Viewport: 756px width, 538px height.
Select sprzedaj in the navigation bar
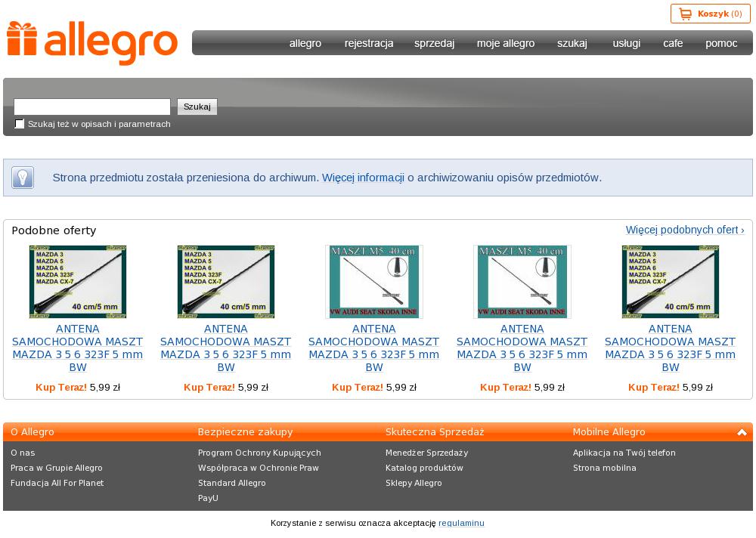pyautogui.click(x=435, y=43)
